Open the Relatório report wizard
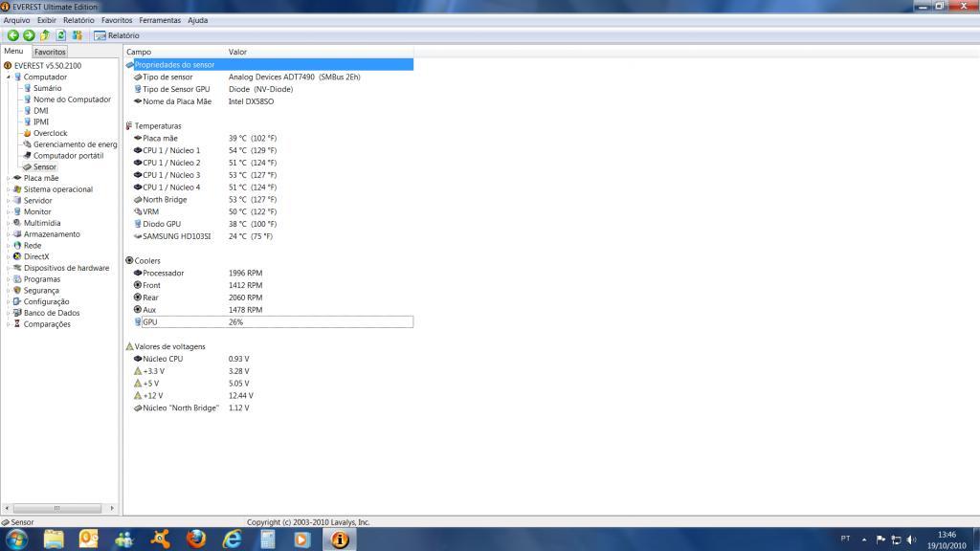 point(117,35)
